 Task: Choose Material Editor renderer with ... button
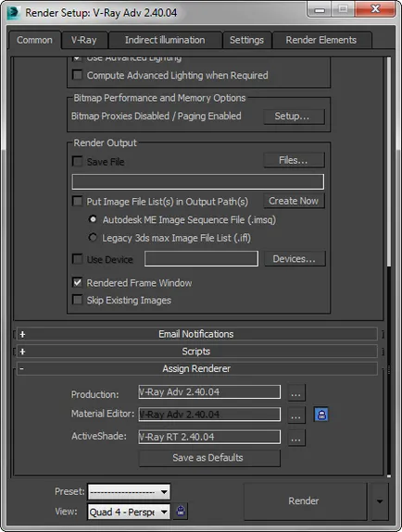tap(296, 414)
